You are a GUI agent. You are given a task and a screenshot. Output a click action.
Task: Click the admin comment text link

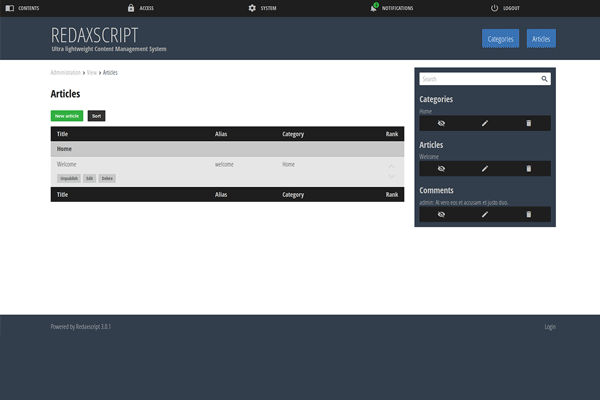[463, 202]
